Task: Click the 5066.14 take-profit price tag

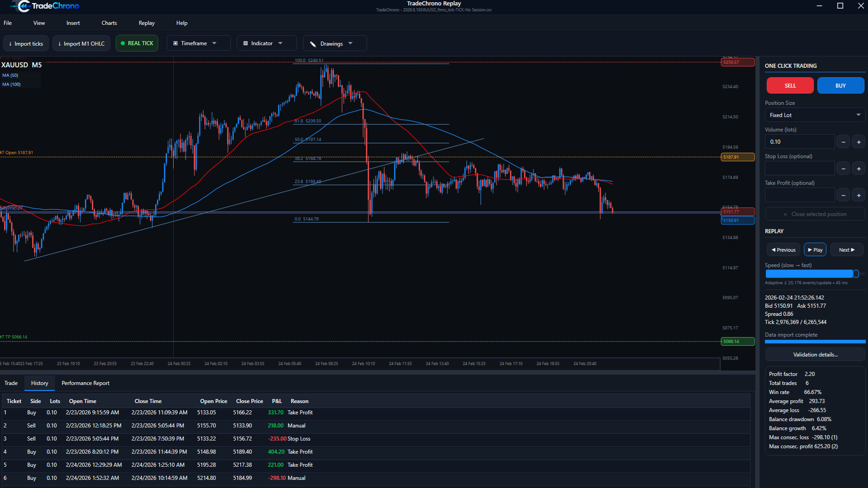Action: tap(737, 342)
